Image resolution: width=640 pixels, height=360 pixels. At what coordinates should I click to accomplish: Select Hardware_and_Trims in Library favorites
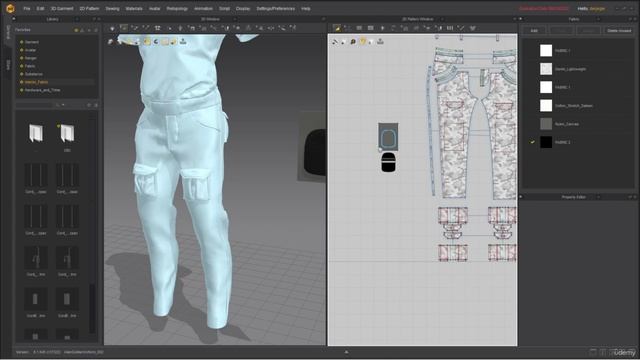(x=42, y=90)
